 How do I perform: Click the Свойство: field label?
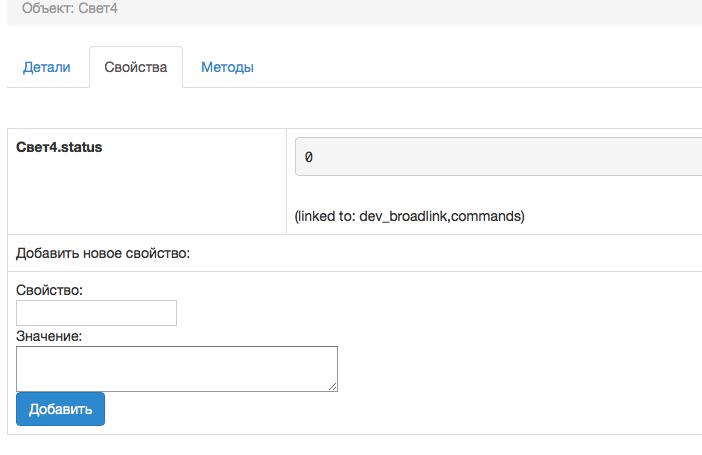click(50, 290)
